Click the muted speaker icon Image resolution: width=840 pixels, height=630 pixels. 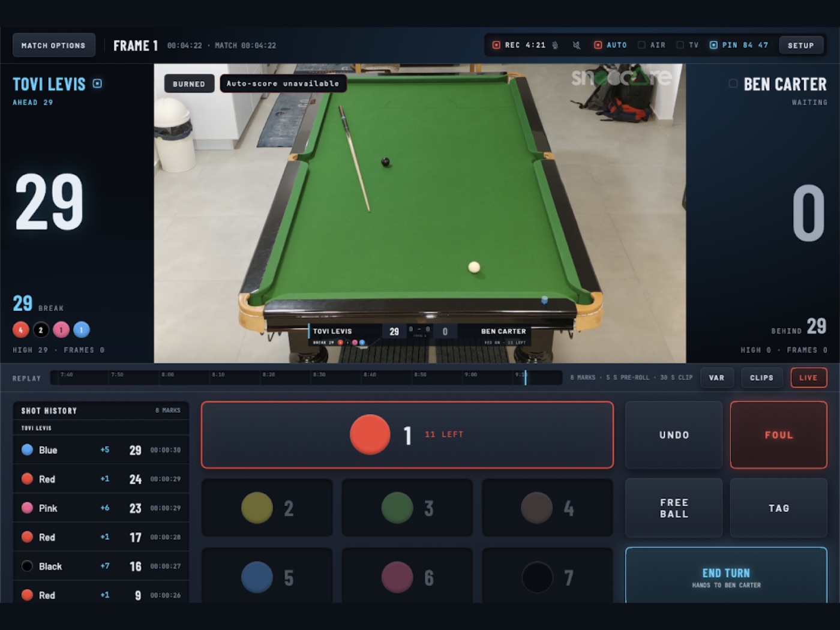click(x=577, y=45)
